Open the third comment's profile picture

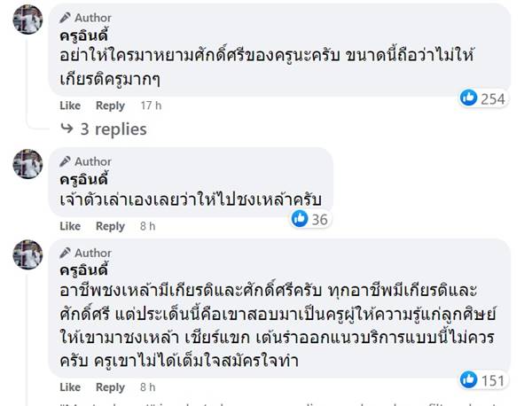coord(28,254)
